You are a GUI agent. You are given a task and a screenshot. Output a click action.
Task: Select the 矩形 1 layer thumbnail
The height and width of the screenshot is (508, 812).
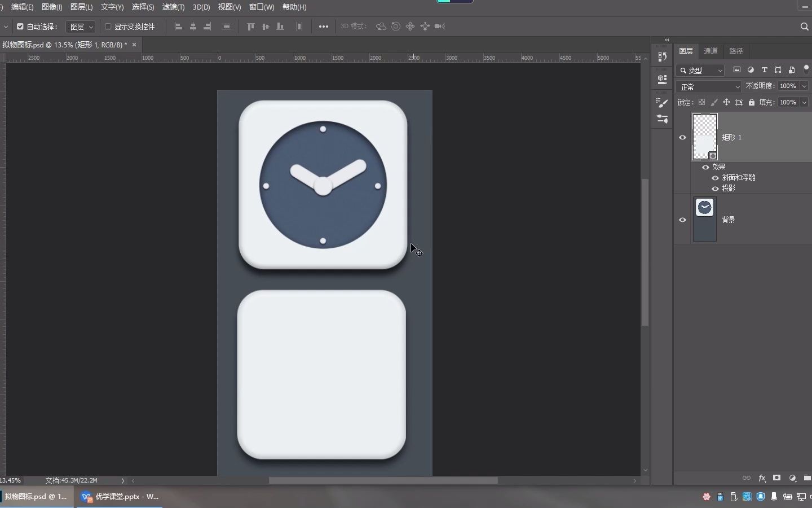(705, 137)
